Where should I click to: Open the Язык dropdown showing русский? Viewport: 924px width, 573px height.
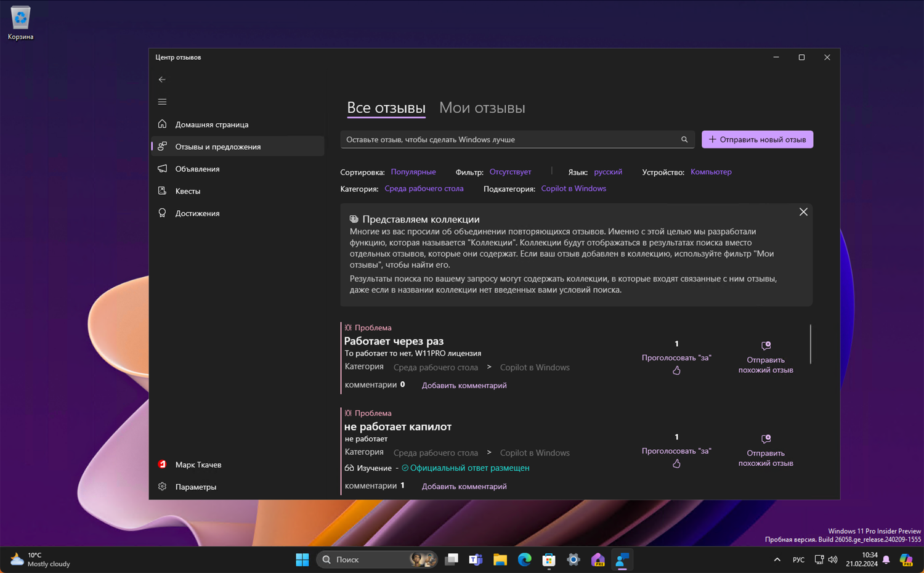[x=608, y=172]
